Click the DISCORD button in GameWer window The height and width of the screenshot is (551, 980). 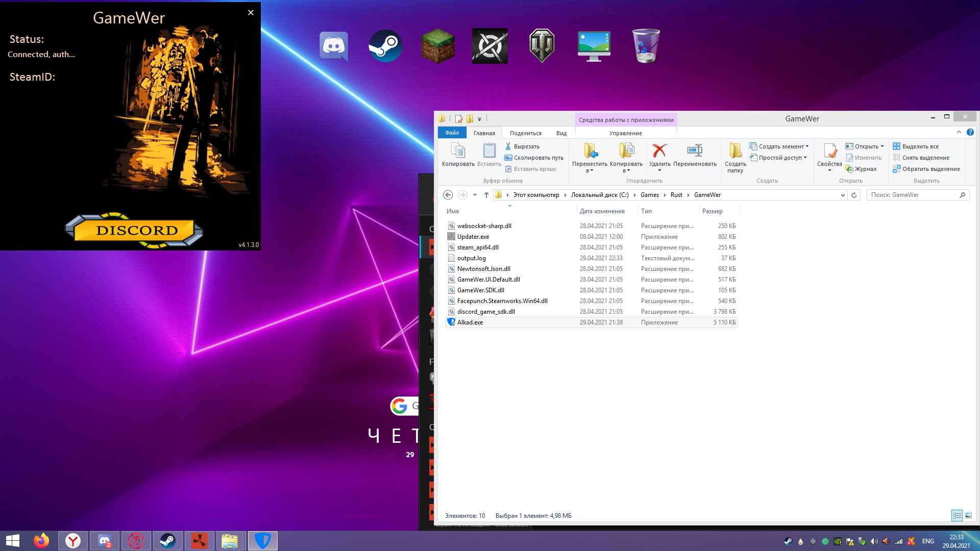(x=134, y=231)
